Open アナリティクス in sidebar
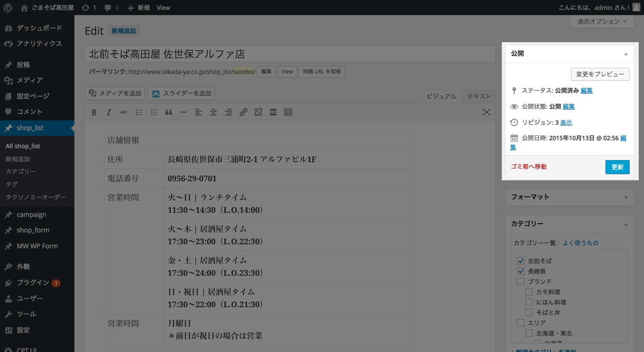 [37, 43]
